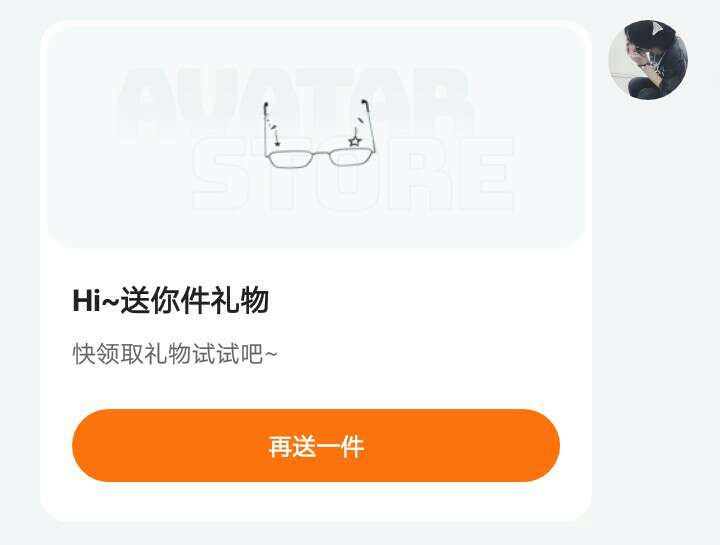Tap the glasses gift image
Image resolution: width=720 pixels, height=545 pixels.
click(319, 134)
